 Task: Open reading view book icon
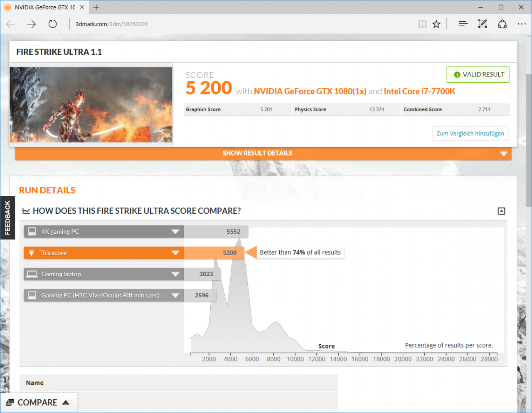[422, 24]
